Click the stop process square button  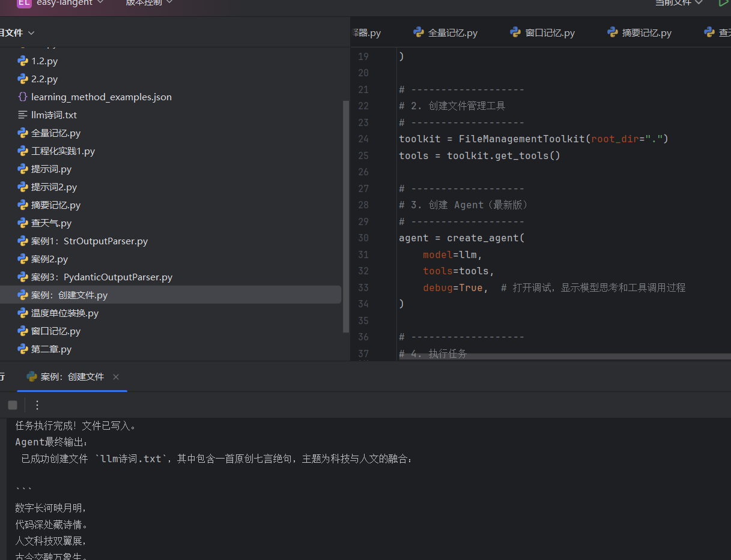[13, 405]
